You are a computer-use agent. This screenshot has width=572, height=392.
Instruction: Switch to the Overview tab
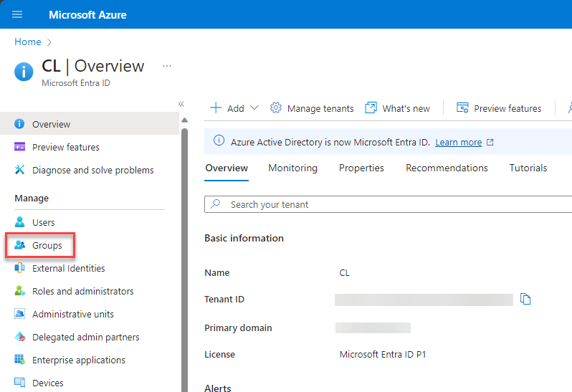tap(227, 168)
